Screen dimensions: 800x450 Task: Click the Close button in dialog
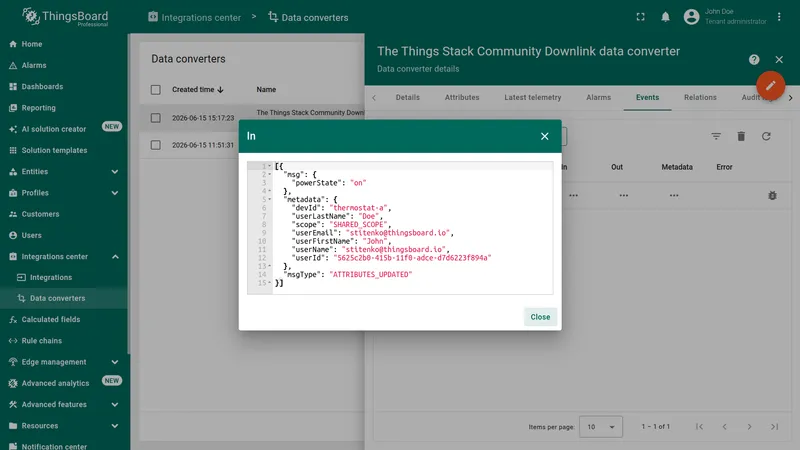(x=540, y=317)
